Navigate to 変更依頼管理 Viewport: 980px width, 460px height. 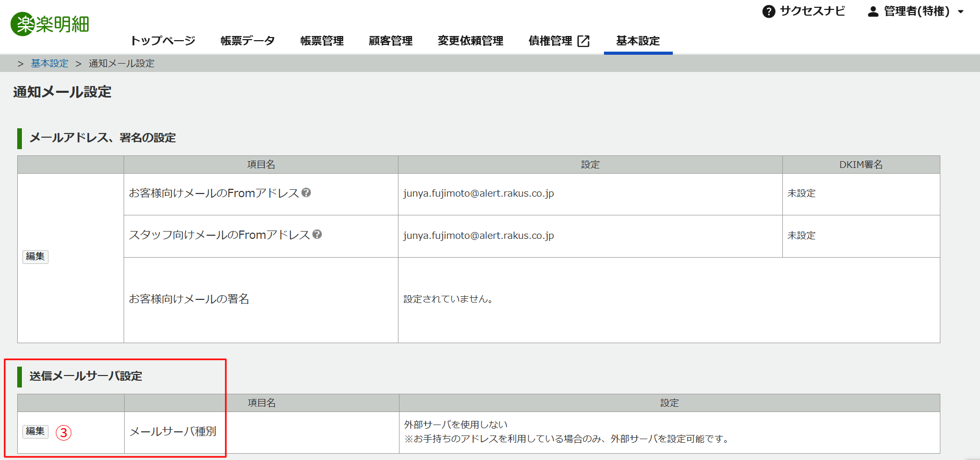pyautogui.click(x=470, y=41)
